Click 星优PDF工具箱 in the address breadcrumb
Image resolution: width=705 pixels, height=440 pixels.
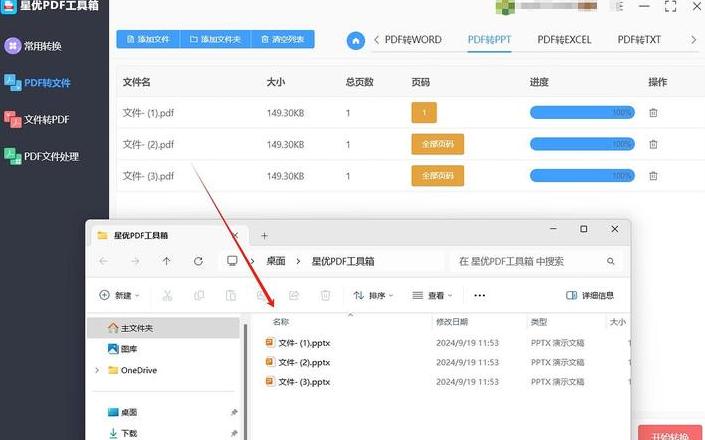coord(343,261)
